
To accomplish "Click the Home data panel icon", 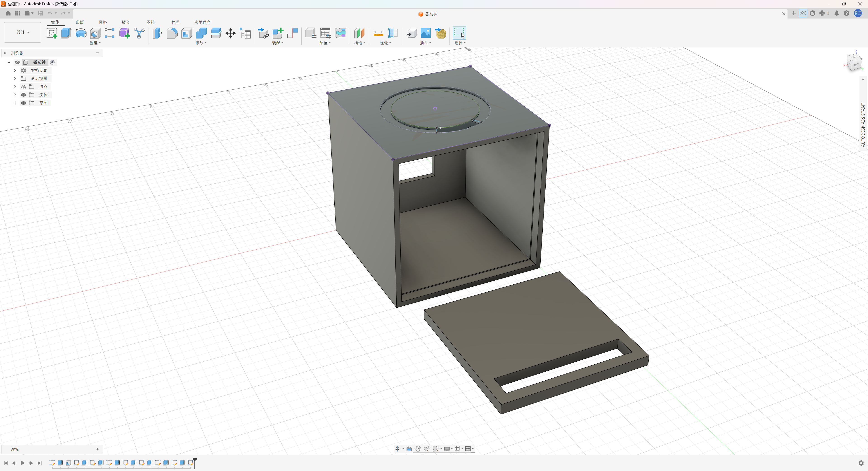I will point(8,13).
